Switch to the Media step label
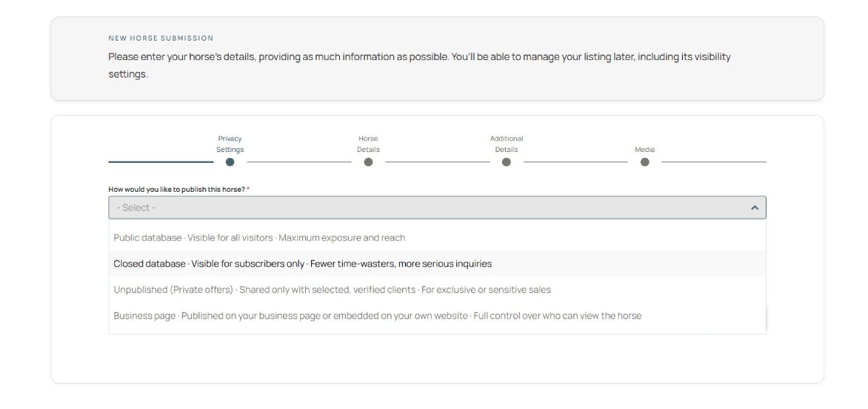 click(x=644, y=150)
